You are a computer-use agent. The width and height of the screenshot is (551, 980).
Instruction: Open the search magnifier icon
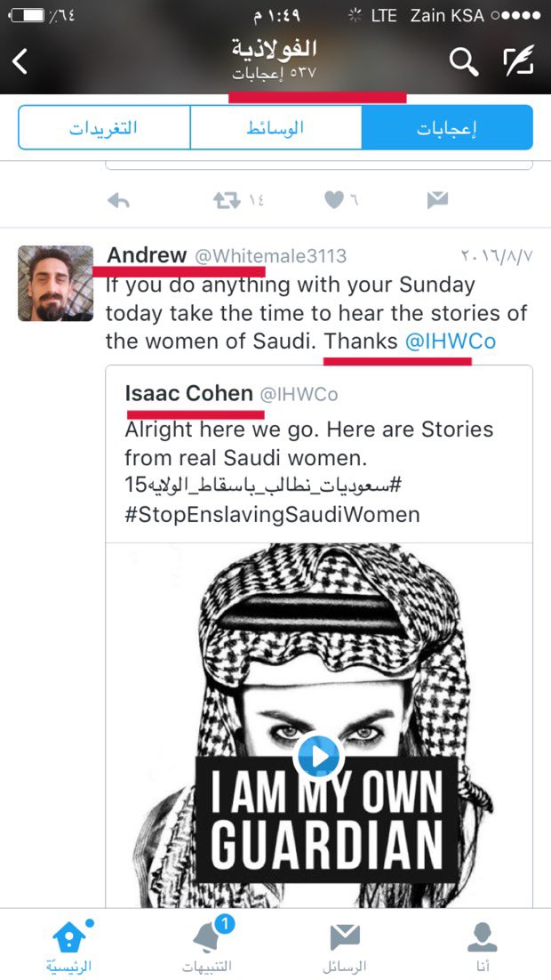(x=464, y=62)
